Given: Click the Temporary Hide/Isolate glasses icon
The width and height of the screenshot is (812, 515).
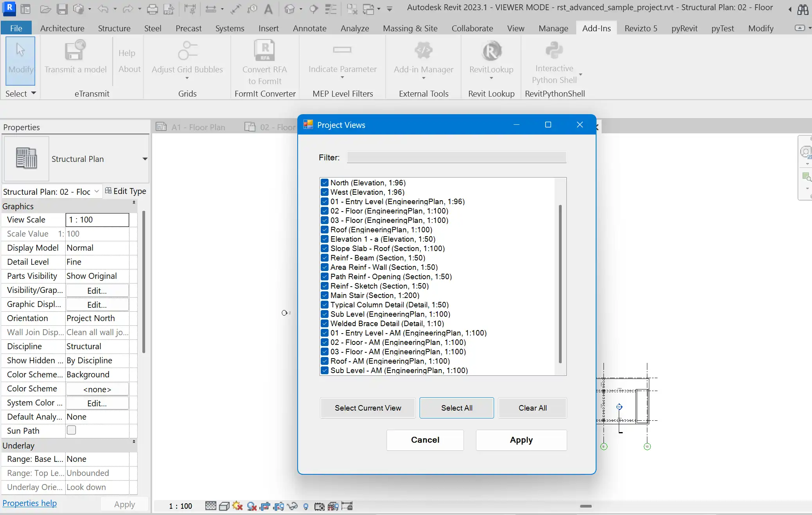Looking at the screenshot, I should pos(292,506).
